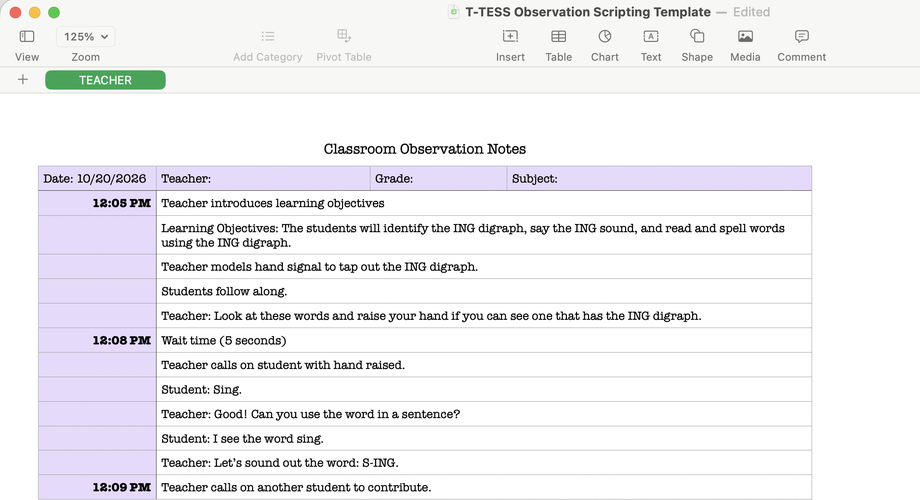
Task: Select the 12:09 PM time cell
Action: pos(97,487)
